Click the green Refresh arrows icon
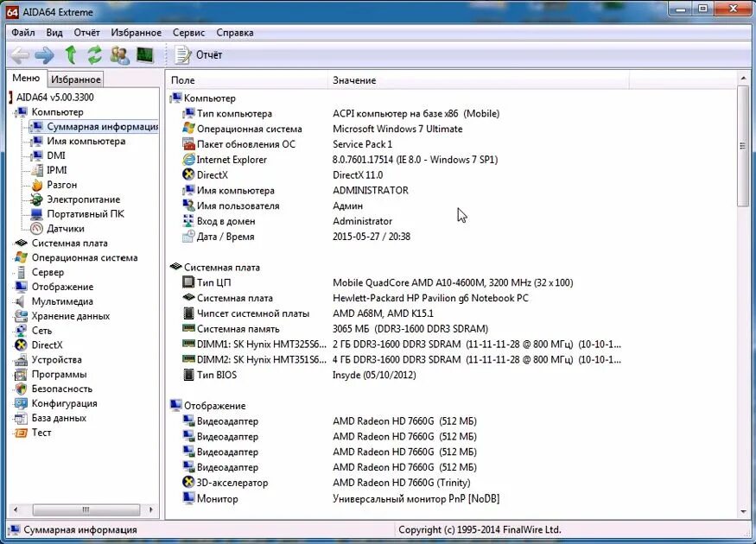756x544 pixels. click(94, 55)
